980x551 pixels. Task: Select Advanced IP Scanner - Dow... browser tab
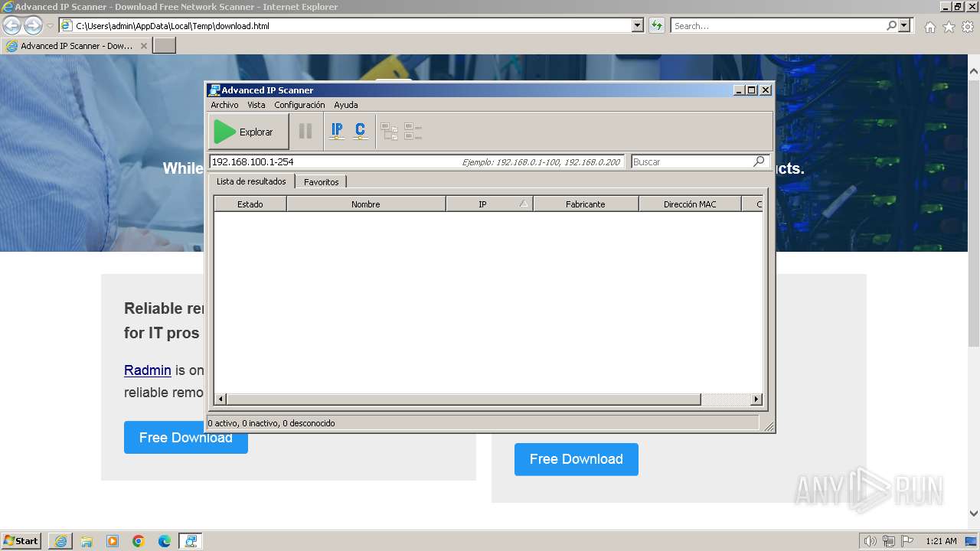[77, 46]
